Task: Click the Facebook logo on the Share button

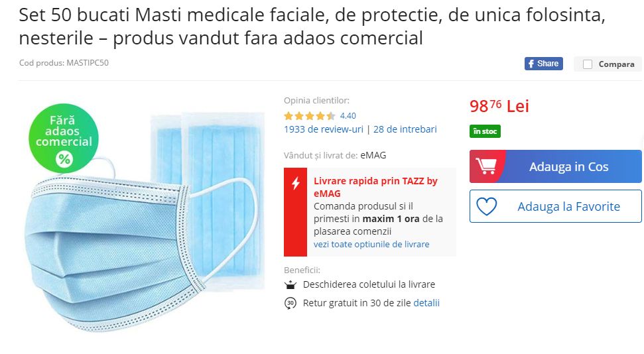Action: [531, 64]
